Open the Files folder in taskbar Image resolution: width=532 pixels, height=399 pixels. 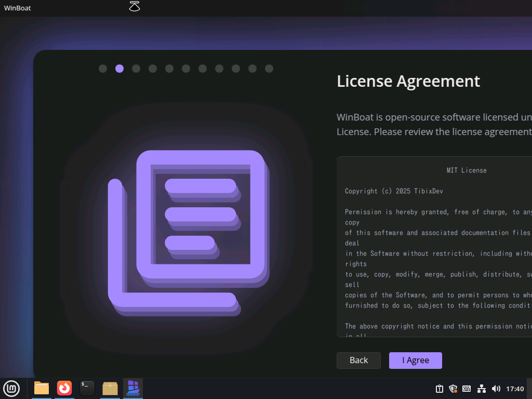point(42,388)
